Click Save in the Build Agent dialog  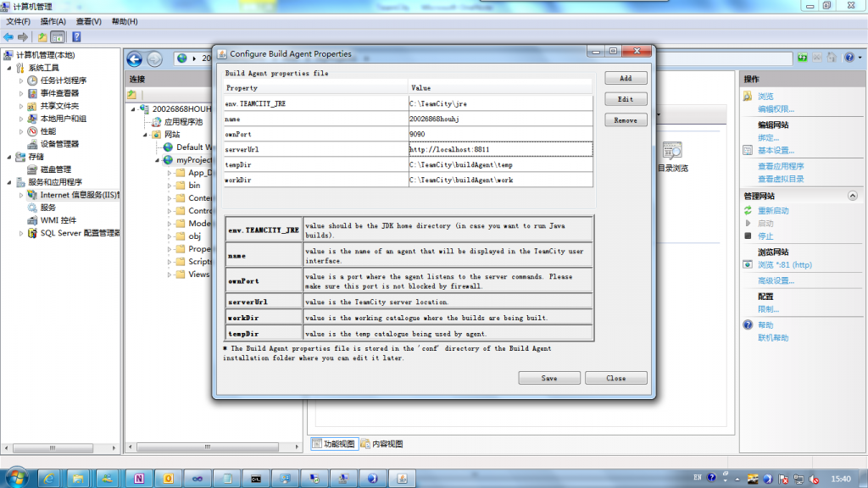tap(549, 379)
